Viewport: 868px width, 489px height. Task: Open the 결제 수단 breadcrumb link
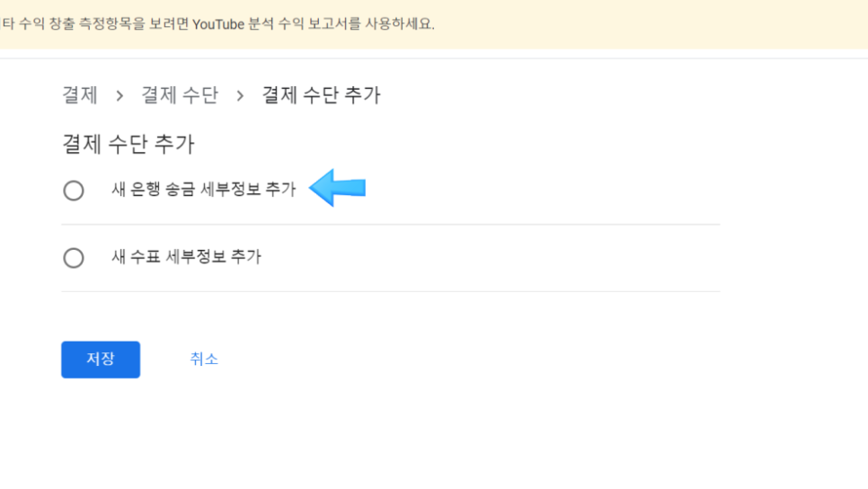pos(180,94)
